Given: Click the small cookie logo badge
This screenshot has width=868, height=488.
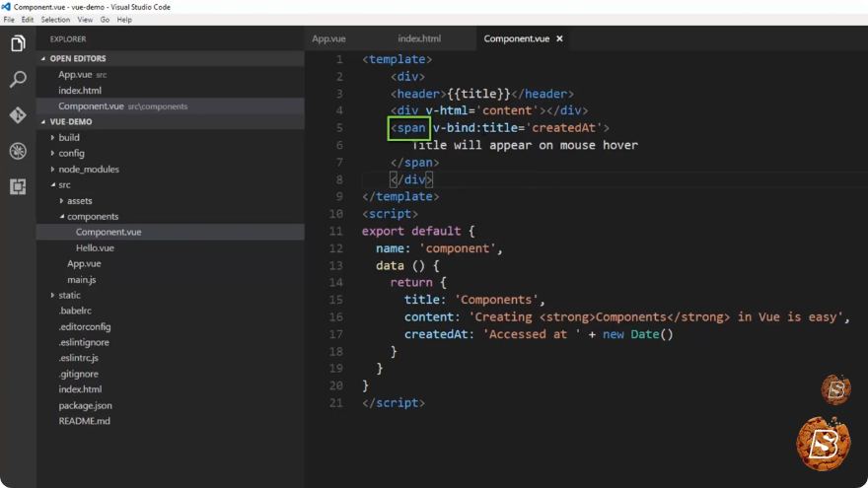Looking at the screenshot, I should [x=835, y=389].
